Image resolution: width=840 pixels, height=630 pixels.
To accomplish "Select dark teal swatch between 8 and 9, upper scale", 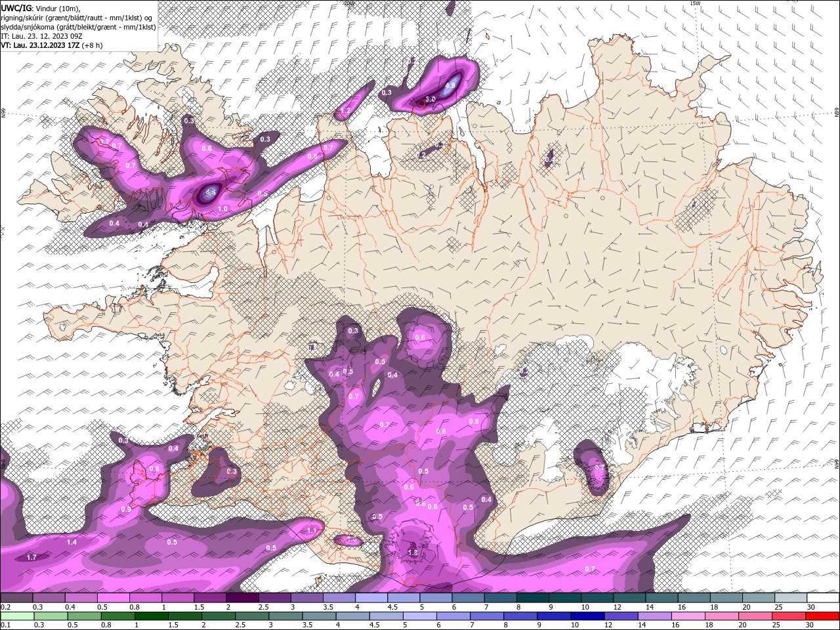I will [533, 598].
